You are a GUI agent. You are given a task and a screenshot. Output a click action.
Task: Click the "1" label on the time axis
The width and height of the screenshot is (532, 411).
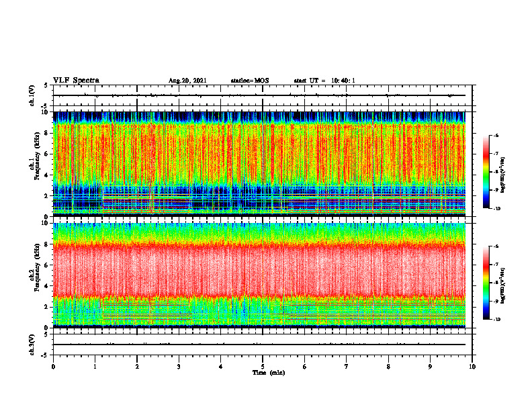click(95, 367)
